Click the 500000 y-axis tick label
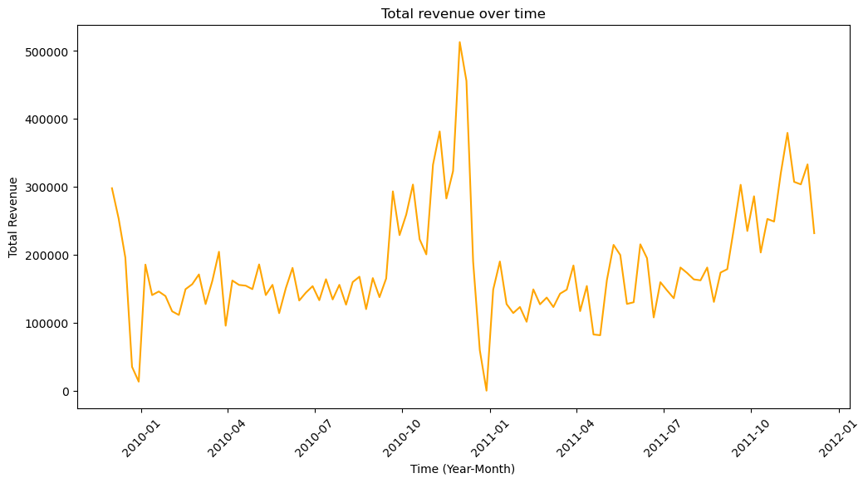Screen dimensions: 868x483 click(x=47, y=52)
